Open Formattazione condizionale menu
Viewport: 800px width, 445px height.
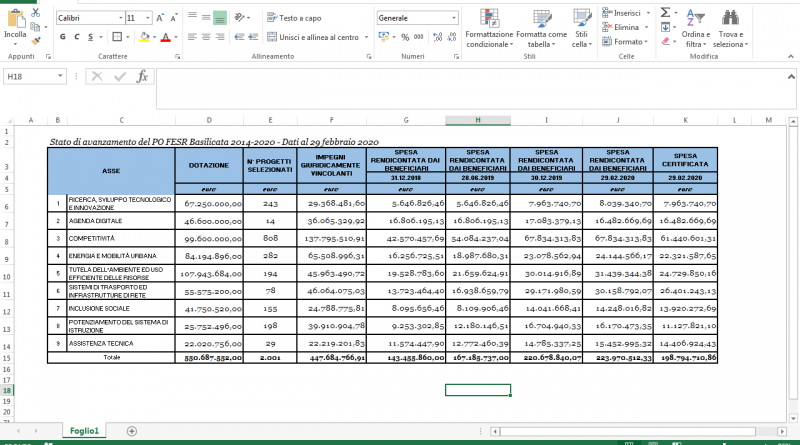[489, 29]
